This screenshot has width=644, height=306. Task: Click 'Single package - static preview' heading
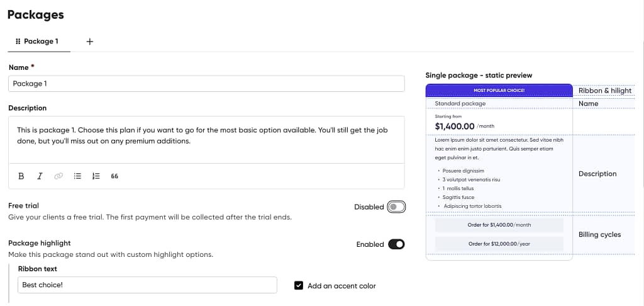click(x=479, y=76)
